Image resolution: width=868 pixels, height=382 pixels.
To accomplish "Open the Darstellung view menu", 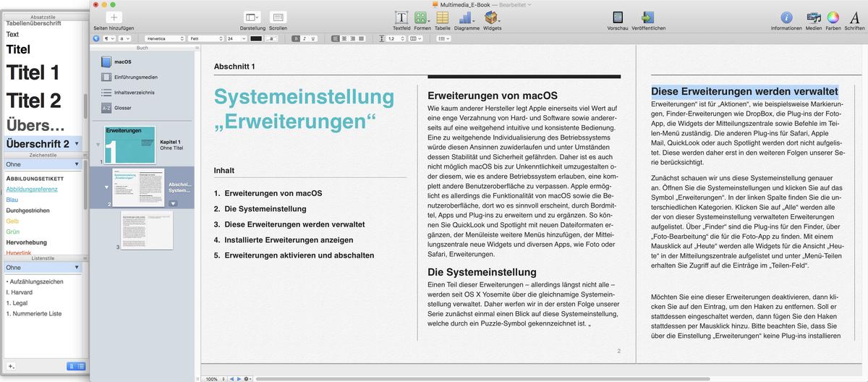I will pos(252,17).
